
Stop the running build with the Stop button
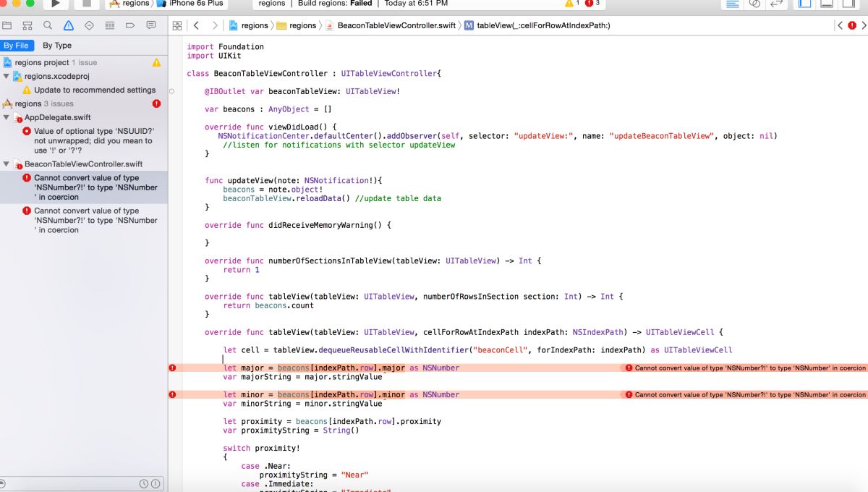pyautogui.click(x=86, y=4)
